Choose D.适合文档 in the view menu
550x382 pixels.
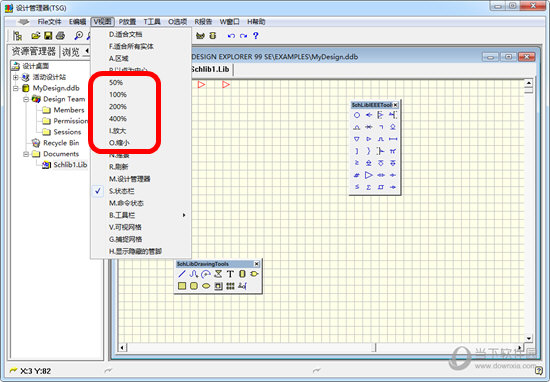click(141, 34)
